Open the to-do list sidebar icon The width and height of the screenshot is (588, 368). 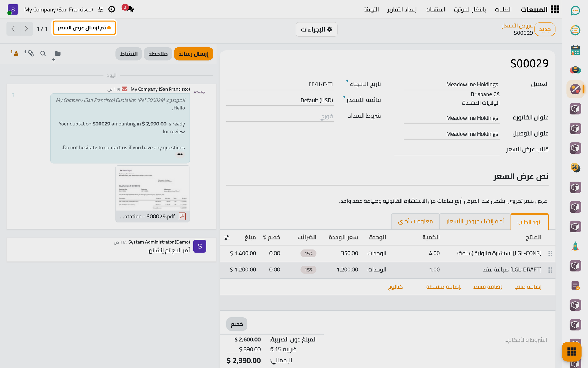(x=575, y=30)
